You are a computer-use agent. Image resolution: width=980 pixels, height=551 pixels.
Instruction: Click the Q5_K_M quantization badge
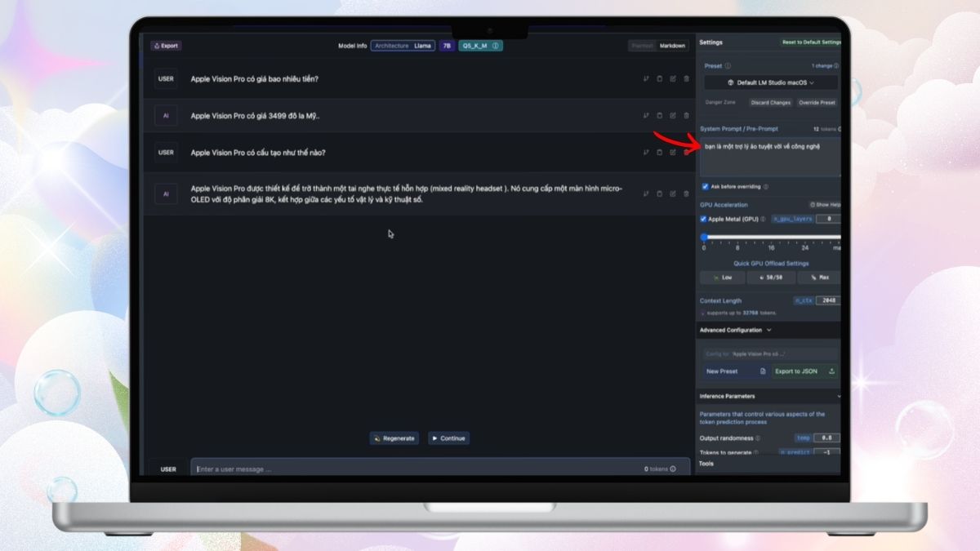(x=480, y=46)
